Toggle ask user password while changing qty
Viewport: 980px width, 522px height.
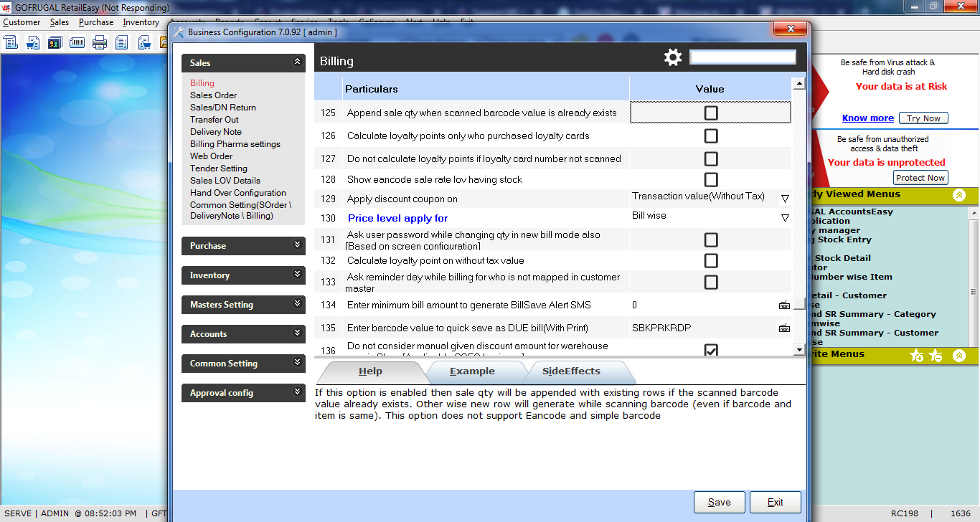[x=711, y=239]
